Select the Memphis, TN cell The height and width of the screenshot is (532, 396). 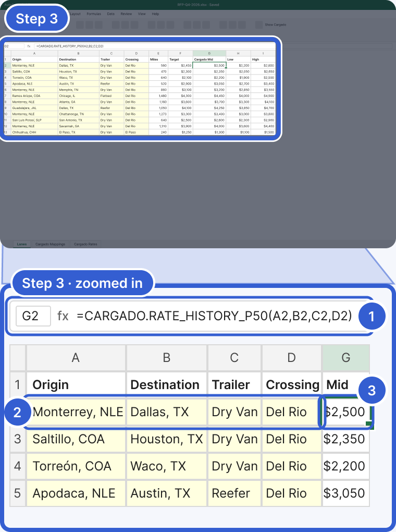pyautogui.click(x=78, y=90)
